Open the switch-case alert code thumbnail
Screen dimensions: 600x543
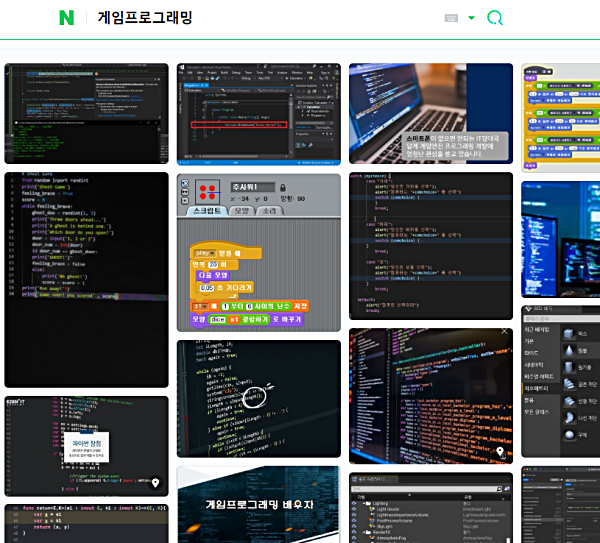[x=431, y=246]
